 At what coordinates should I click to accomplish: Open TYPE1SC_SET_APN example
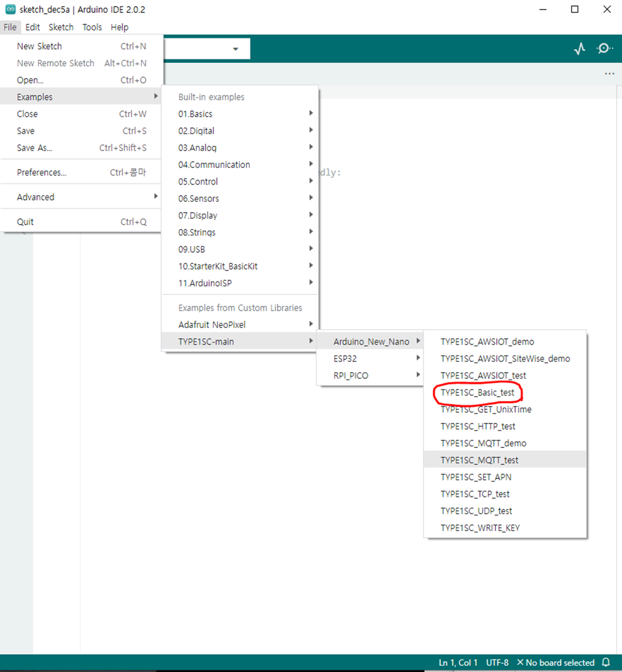(505, 477)
